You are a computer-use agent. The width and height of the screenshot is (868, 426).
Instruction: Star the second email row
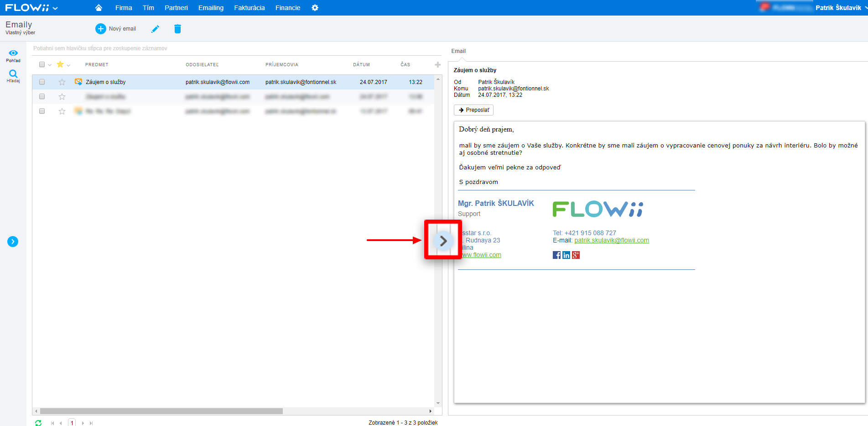point(62,97)
